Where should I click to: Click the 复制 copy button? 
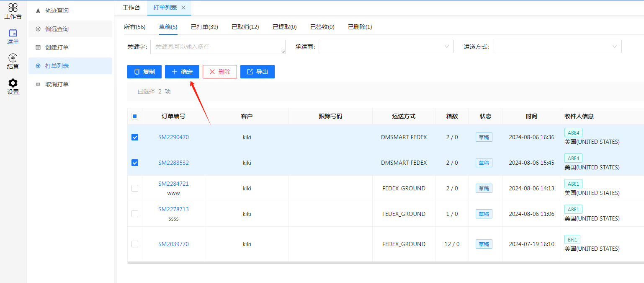[x=144, y=72]
